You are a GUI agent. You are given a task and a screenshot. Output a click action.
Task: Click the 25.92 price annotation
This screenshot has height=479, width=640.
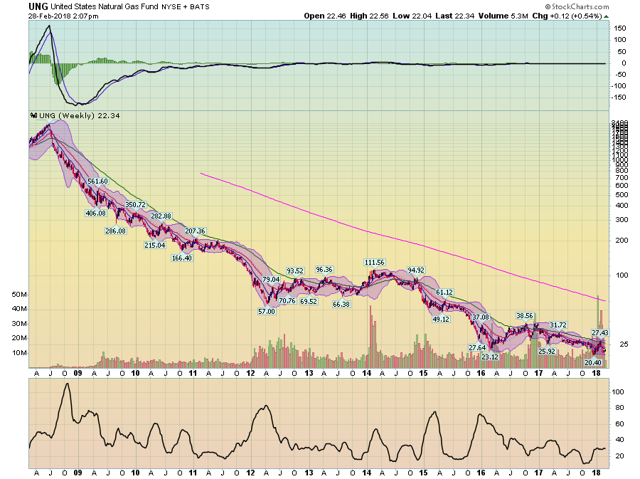pos(547,351)
